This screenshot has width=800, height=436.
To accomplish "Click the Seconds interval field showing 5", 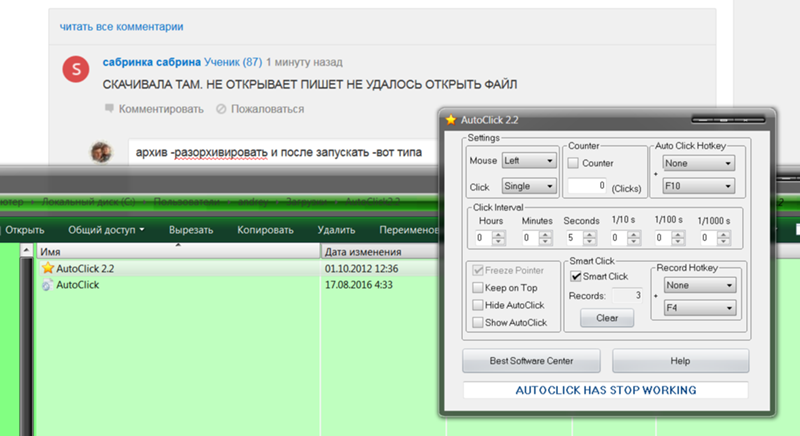I will [574, 238].
